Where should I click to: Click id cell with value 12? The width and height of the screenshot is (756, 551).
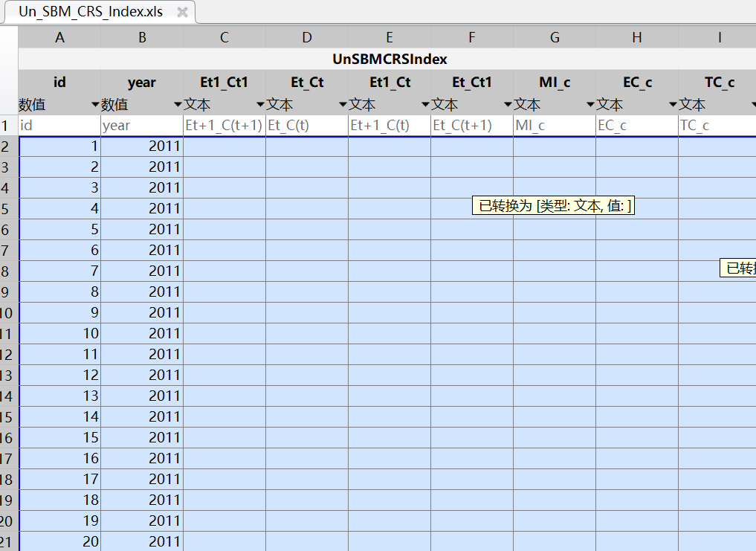[x=59, y=375]
